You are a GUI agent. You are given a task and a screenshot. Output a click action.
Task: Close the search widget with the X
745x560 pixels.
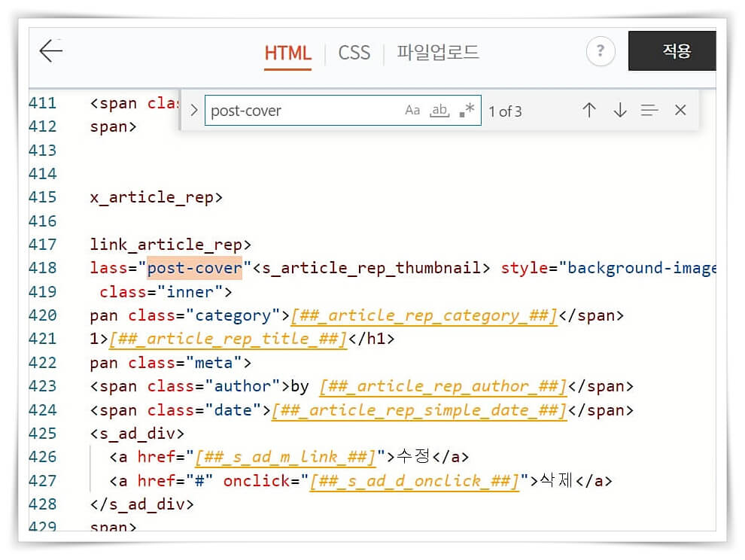click(680, 110)
